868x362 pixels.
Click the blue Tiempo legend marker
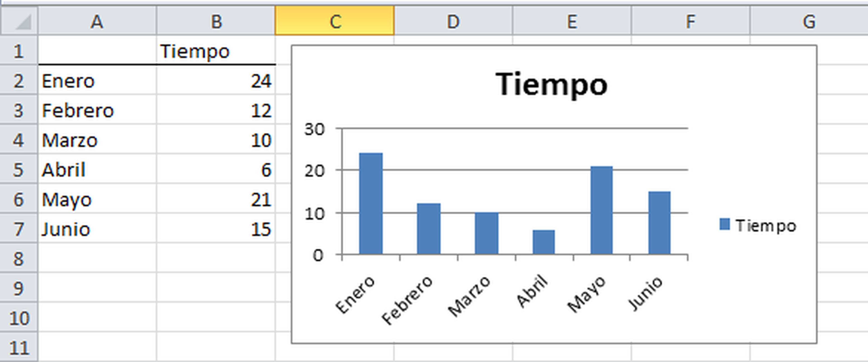coord(724,224)
